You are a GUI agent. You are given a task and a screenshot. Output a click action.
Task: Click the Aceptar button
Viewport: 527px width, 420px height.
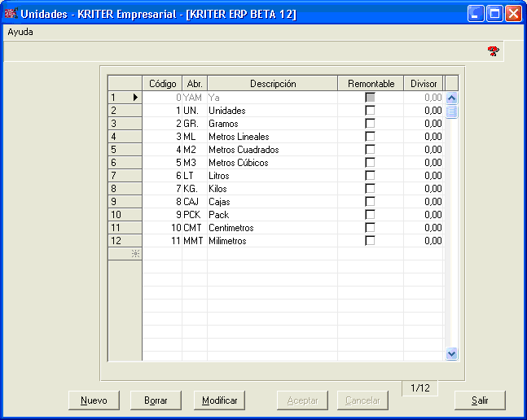click(x=302, y=400)
